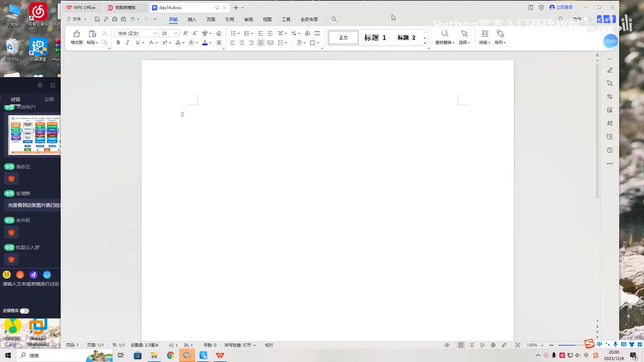
Task: Toggle character shading A button
Action: [x=219, y=43]
